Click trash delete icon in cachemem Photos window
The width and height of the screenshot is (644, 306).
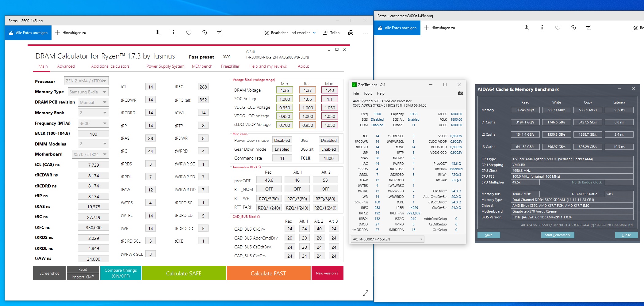(x=542, y=28)
